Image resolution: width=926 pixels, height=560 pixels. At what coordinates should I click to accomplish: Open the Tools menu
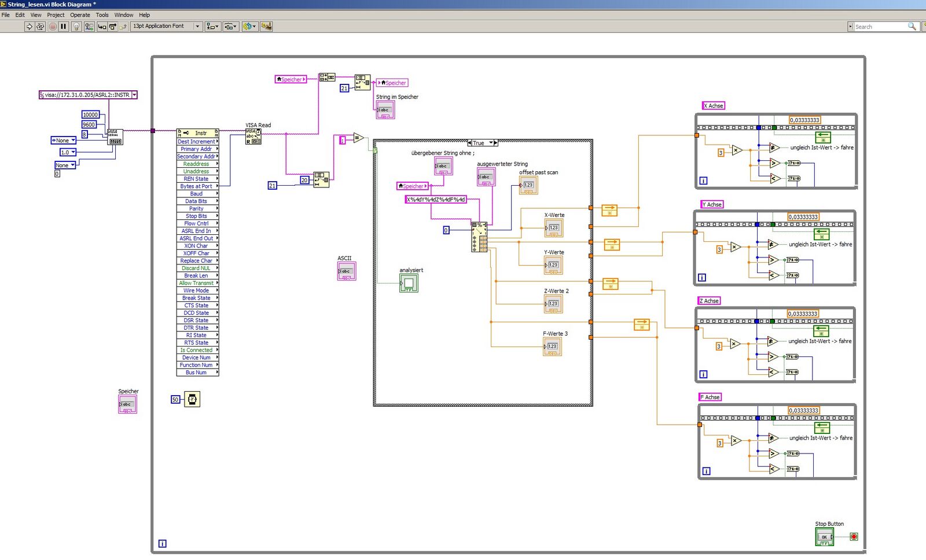(102, 15)
